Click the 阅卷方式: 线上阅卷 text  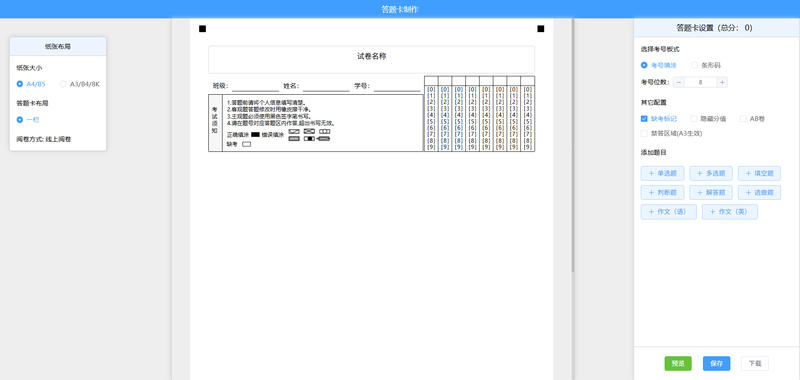tap(43, 139)
